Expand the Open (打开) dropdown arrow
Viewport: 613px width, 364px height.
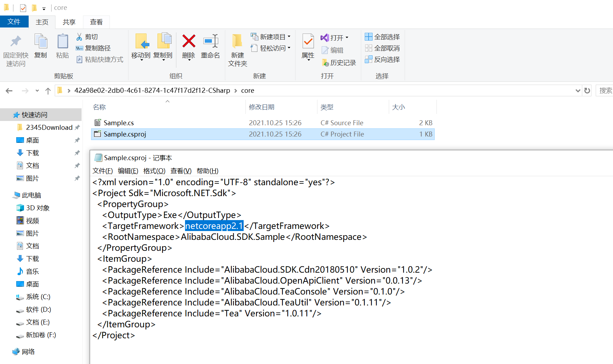(x=347, y=37)
